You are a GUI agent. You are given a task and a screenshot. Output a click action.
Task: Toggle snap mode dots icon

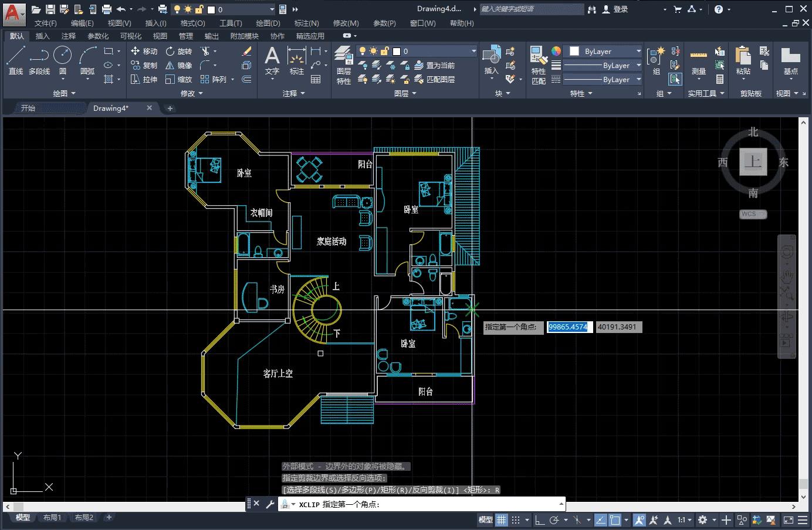coord(516,519)
